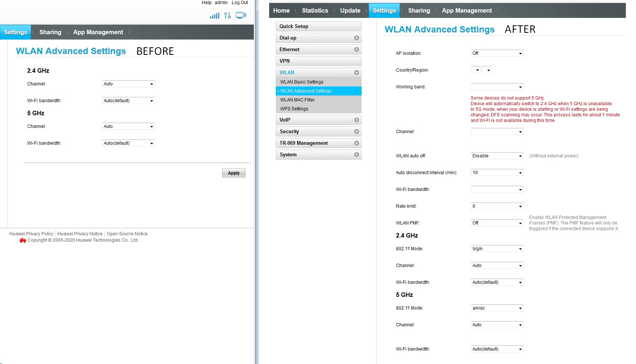Expand the TR-069 Management arrow icon
636x364 pixels.
click(x=356, y=143)
